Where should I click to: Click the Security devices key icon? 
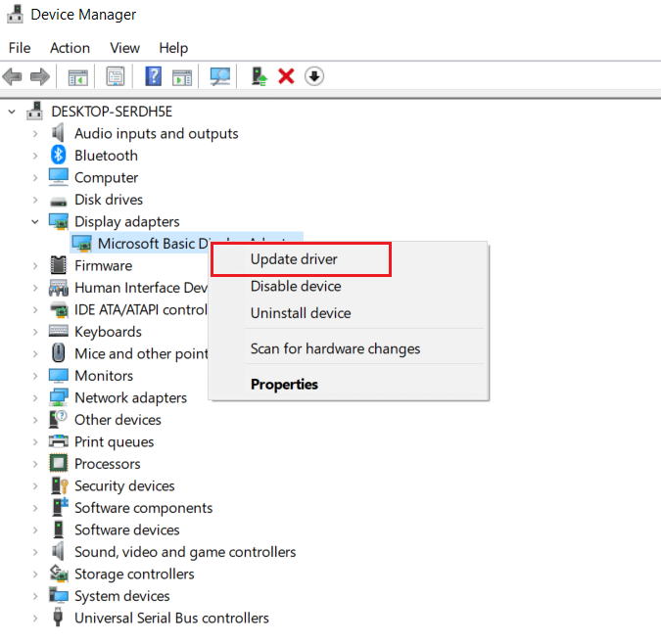[x=59, y=485]
